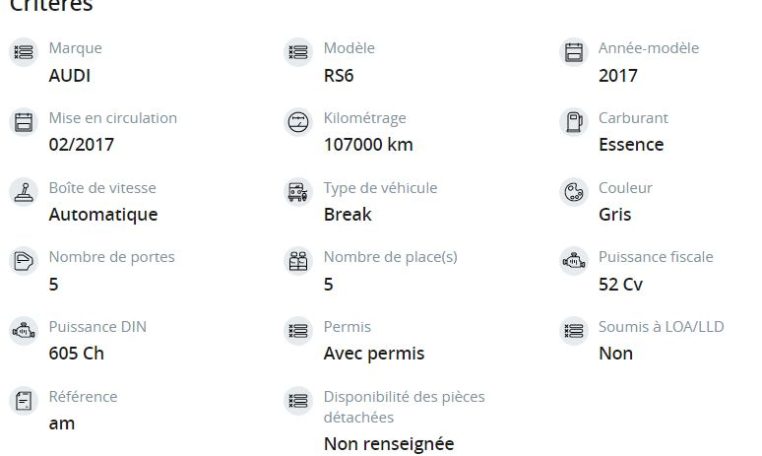Click the list icon beside Marque

click(x=24, y=52)
